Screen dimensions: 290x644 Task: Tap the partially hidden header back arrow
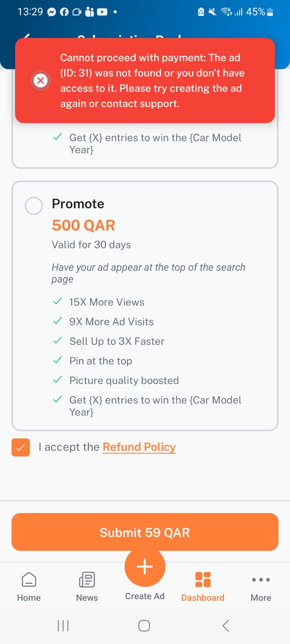(x=26, y=36)
